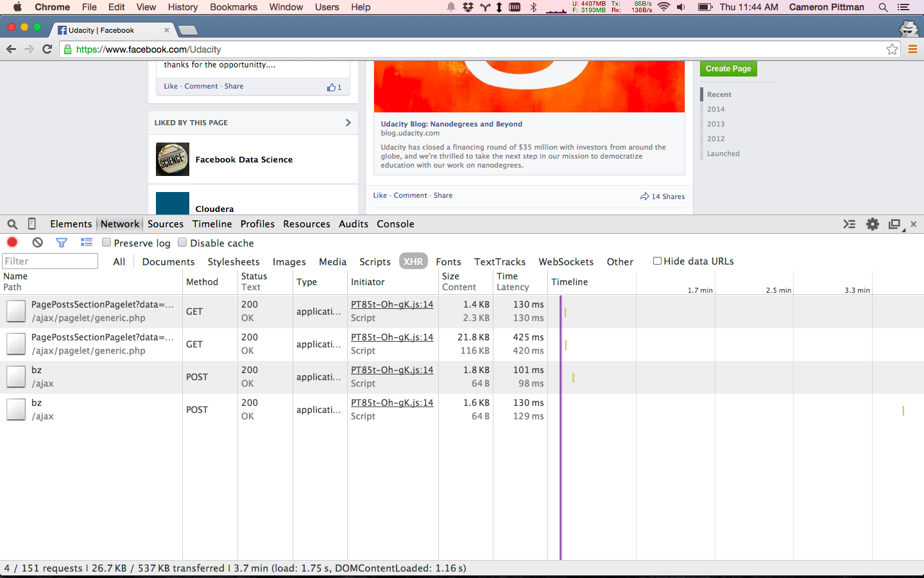Click the Wi-Fi status icon
This screenshot has width=924, height=578.
click(x=664, y=7)
